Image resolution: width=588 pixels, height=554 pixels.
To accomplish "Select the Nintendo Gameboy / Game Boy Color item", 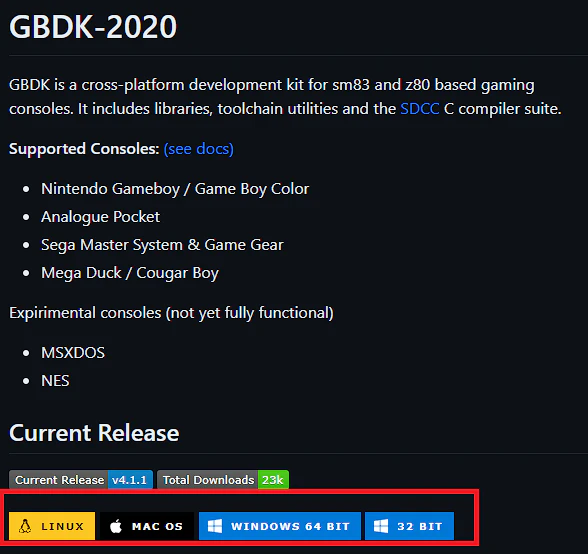I will pyautogui.click(x=175, y=189).
